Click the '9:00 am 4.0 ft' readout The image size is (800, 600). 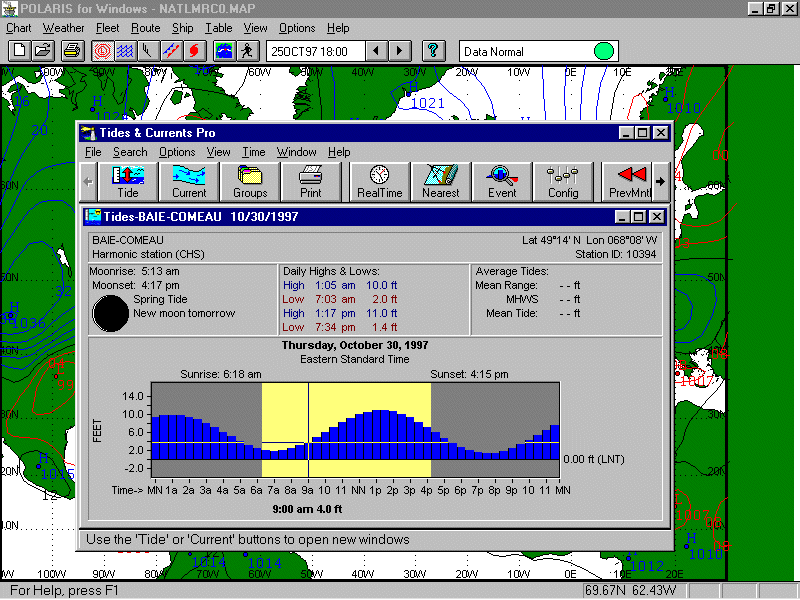point(307,509)
